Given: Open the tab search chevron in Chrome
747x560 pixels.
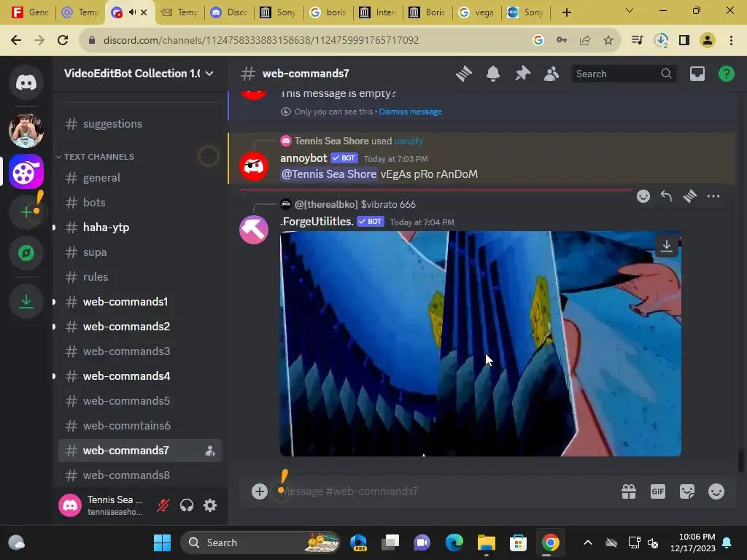Looking at the screenshot, I should click(630, 10).
